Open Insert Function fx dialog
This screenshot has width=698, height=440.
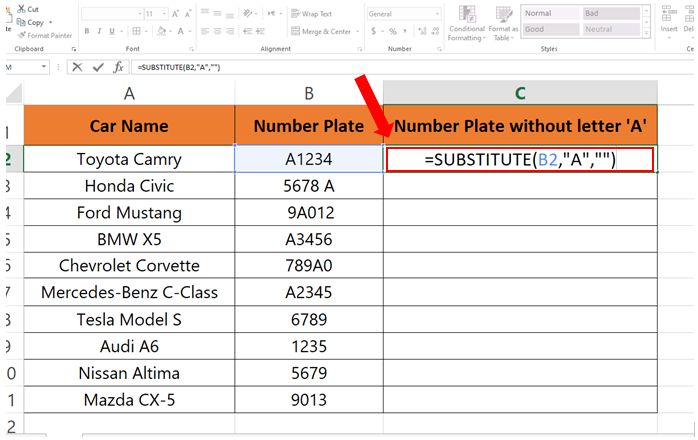[x=118, y=67]
